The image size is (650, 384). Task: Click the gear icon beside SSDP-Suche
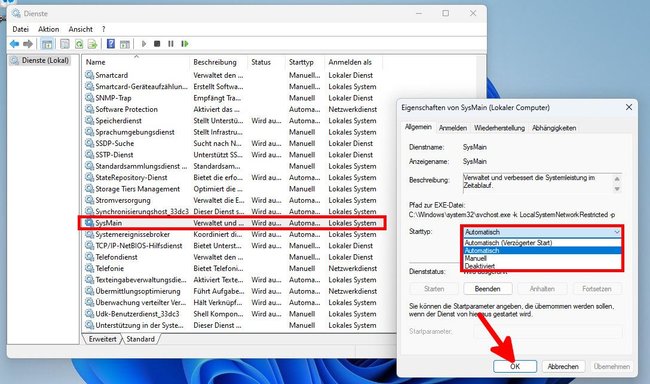pos(89,143)
